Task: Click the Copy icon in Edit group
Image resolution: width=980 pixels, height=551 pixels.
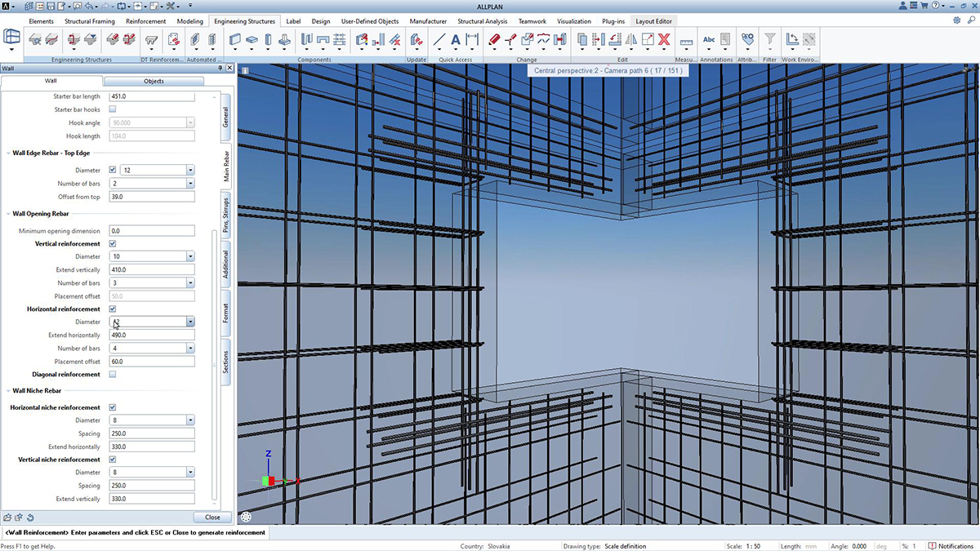Action: point(581,39)
